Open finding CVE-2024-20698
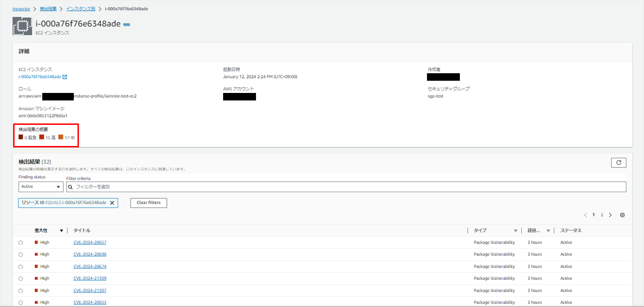 (90, 254)
